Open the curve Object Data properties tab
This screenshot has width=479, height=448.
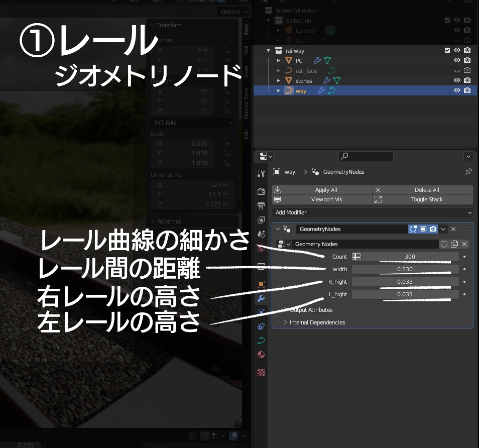pyautogui.click(x=261, y=340)
